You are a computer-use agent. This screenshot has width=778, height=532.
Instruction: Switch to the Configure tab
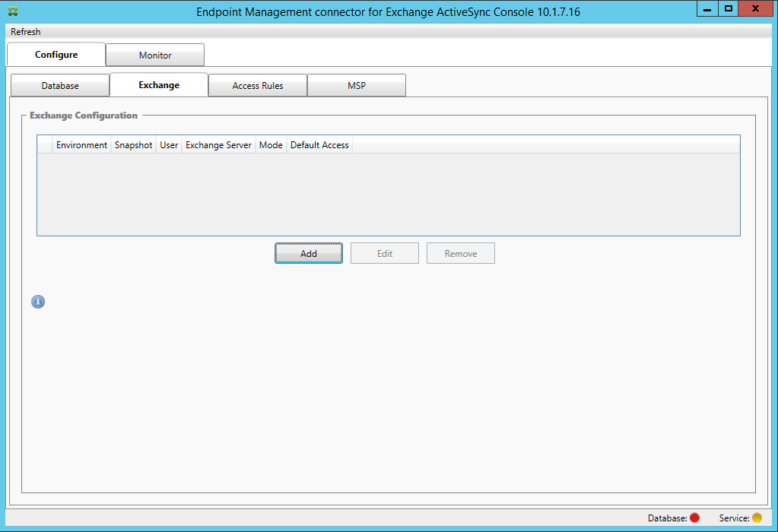point(56,55)
